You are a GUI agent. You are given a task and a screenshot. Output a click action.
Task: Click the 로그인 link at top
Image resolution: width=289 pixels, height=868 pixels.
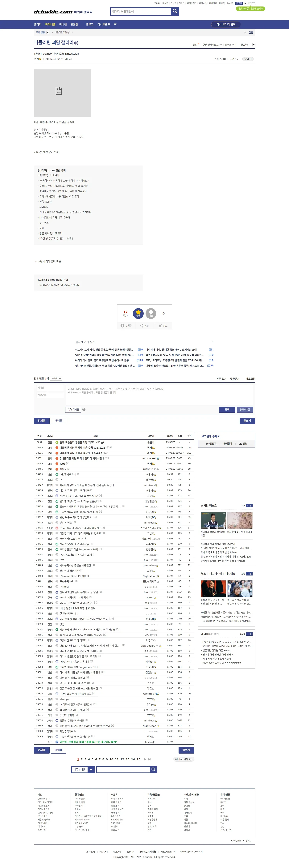pyautogui.click(x=239, y=3)
